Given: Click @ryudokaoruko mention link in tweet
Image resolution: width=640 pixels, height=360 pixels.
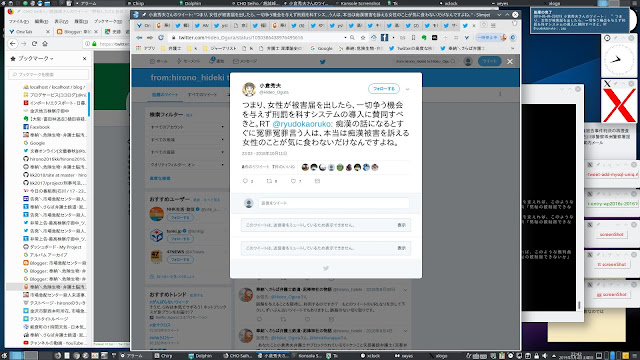Looking at the screenshot, I should click(302, 124).
